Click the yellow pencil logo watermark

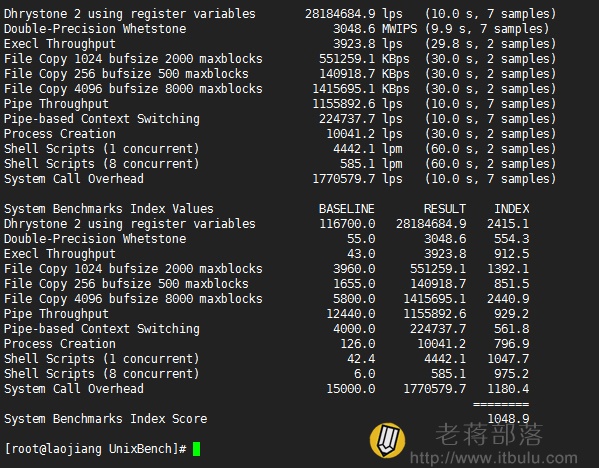(x=387, y=440)
